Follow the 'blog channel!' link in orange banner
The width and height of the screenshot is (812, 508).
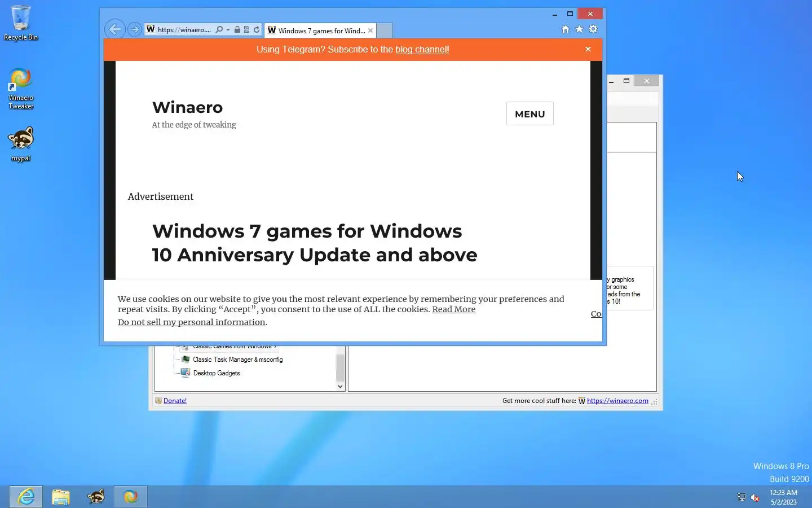(x=422, y=49)
